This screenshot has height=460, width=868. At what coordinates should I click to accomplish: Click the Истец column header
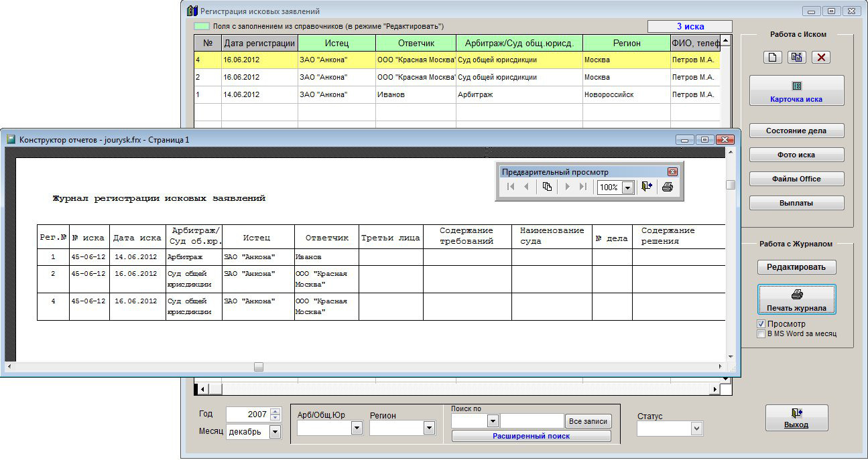(x=336, y=43)
